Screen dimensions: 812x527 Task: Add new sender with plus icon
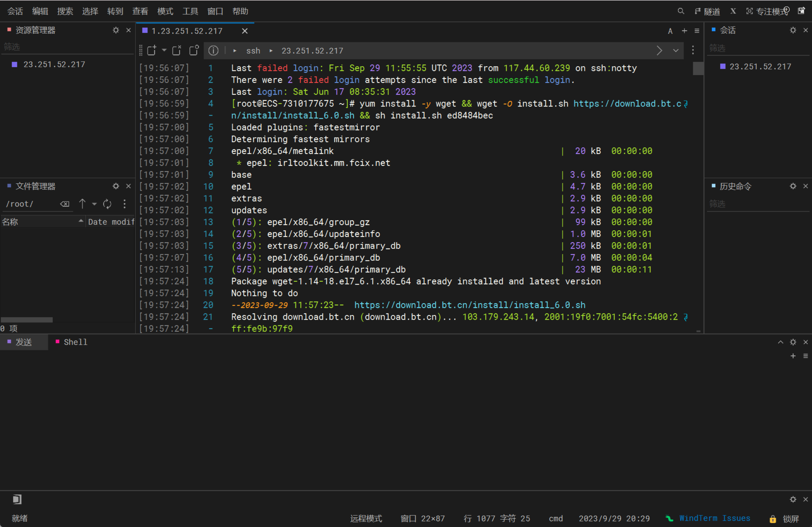tap(793, 356)
